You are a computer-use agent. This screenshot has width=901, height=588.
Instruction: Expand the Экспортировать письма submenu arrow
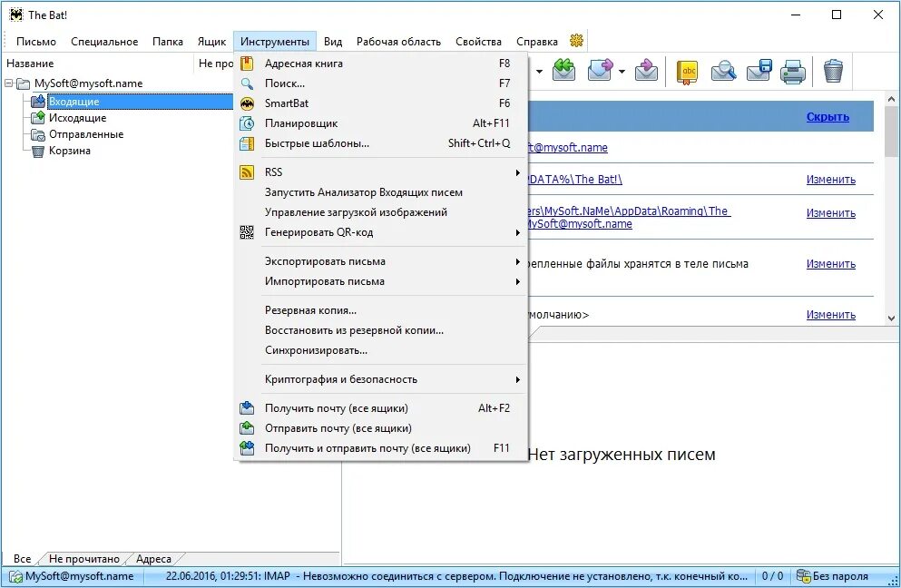(517, 261)
